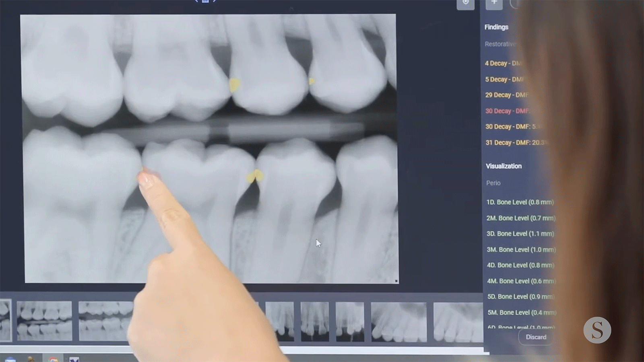644x362 pixels.
Task: Click the plus button above Findings
Action: (x=494, y=4)
